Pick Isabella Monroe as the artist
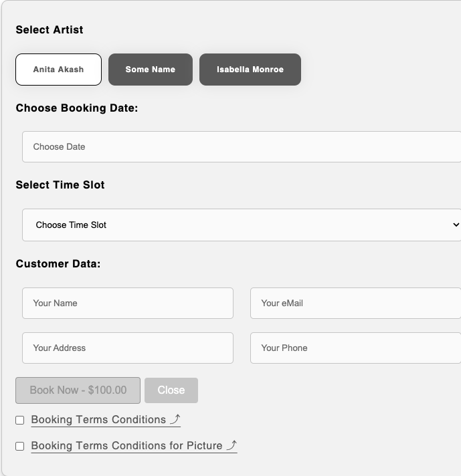 click(250, 70)
